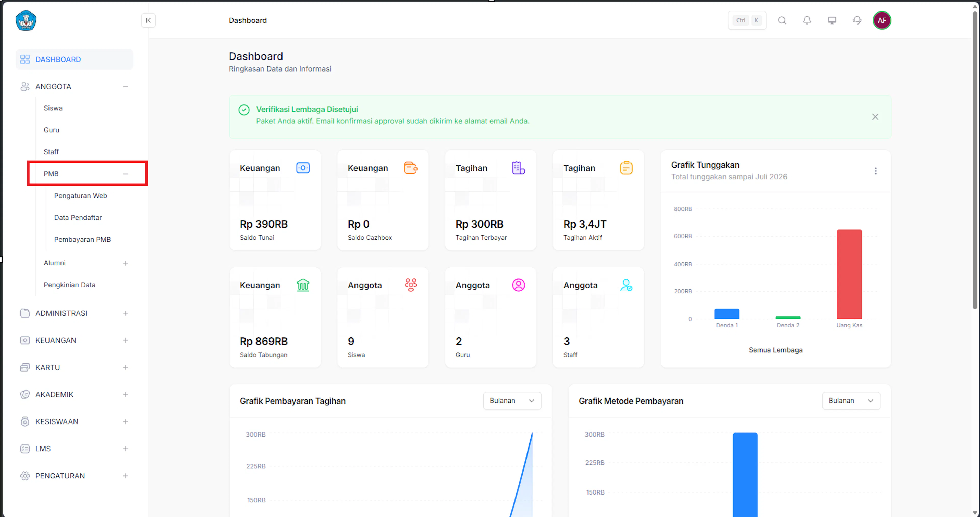Viewport: 980px width, 517px height.
Task: Click the blue bar in Grafik Metode Pembayaran
Action: pyautogui.click(x=745, y=474)
